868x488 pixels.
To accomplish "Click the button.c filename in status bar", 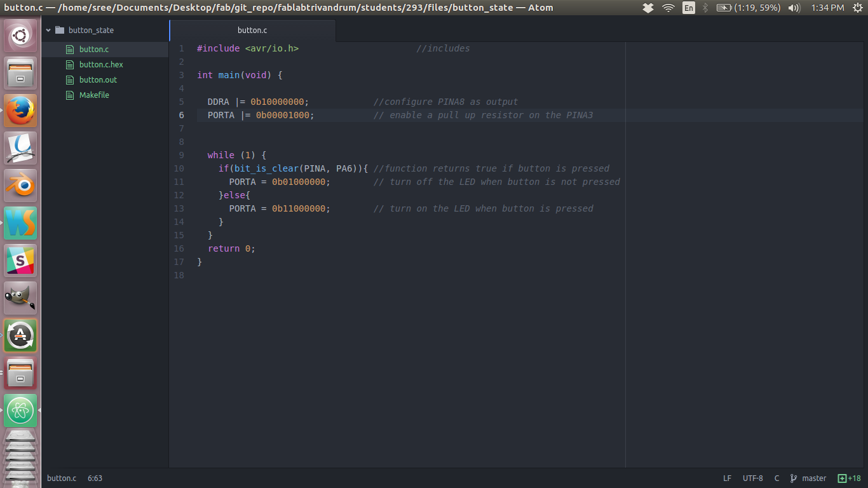I will click(62, 478).
